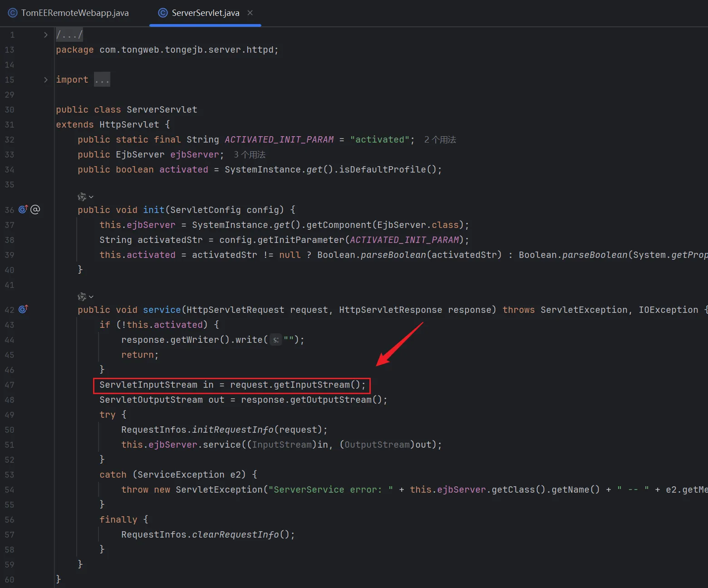Close the ServerServlet.java editor tab
Image resolution: width=708 pixels, height=588 pixels.
pos(250,13)
